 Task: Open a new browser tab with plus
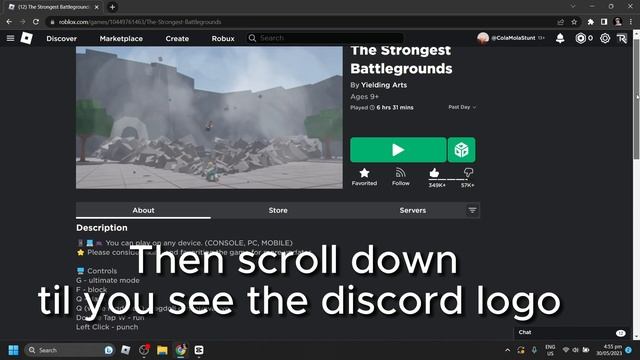click(x=112, y=7)
